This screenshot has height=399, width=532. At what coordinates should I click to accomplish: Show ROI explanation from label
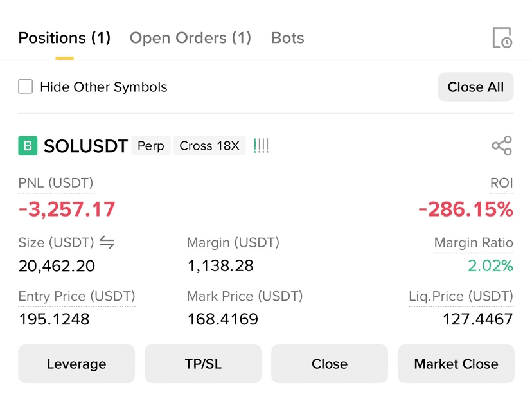501,183
